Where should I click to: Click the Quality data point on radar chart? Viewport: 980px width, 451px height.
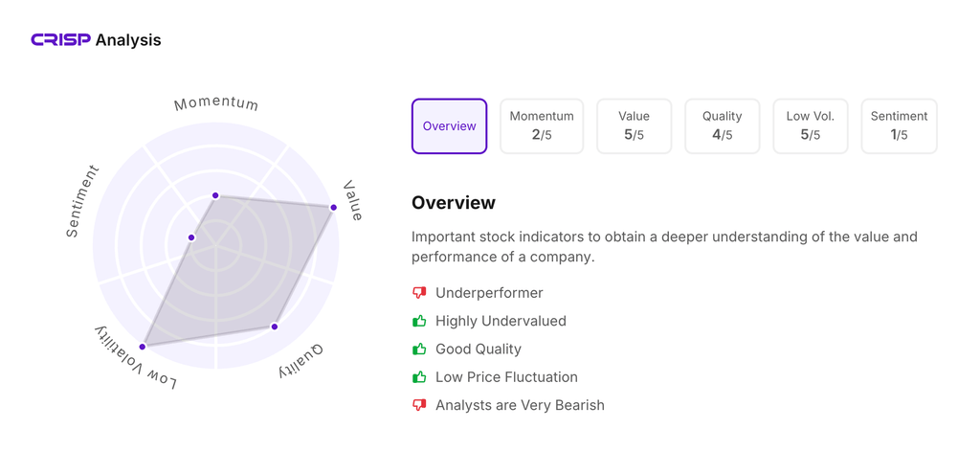click(x=275, y=327)
